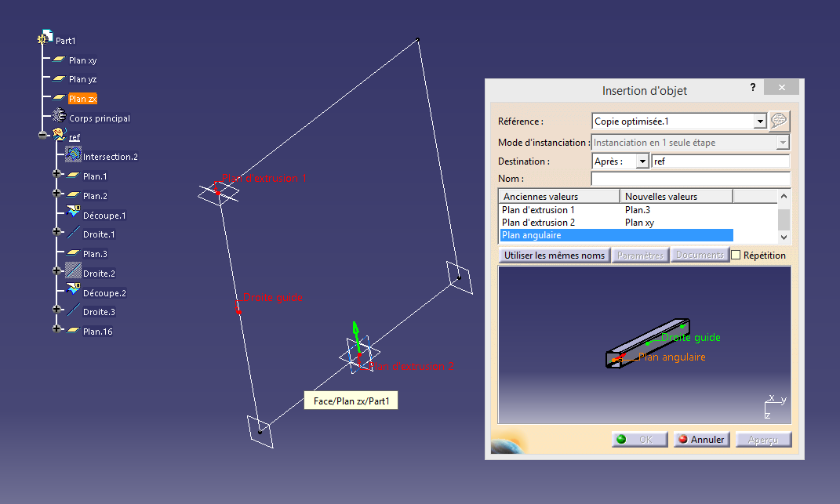Select the Plan xy plane icon

click(x=57, y=60)
